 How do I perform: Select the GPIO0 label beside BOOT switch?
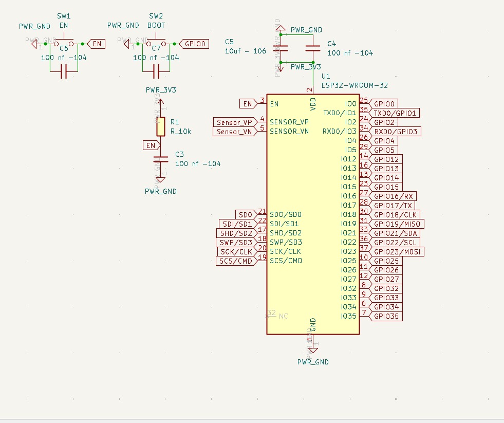(x=194, y=44)
